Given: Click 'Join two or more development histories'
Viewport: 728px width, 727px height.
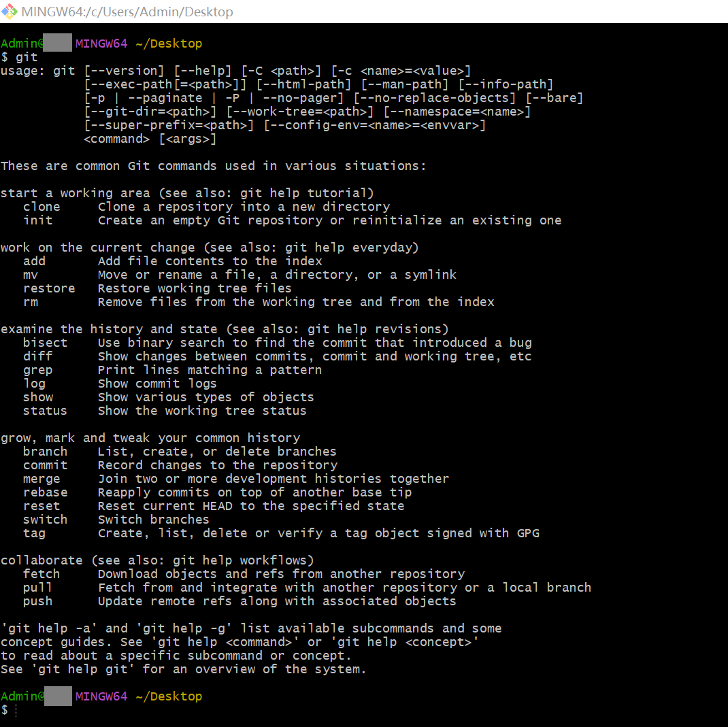Looking at the screenshot, I should (274, 479).
